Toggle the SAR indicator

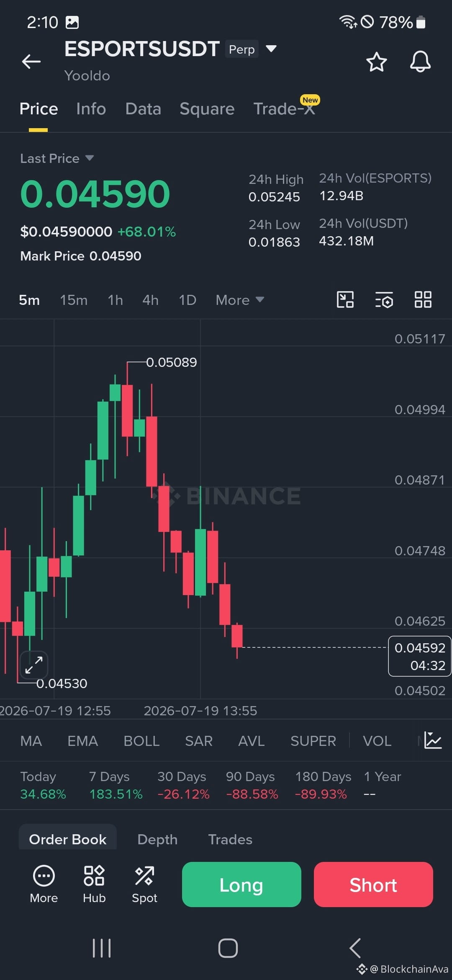(x=199, y=741)
